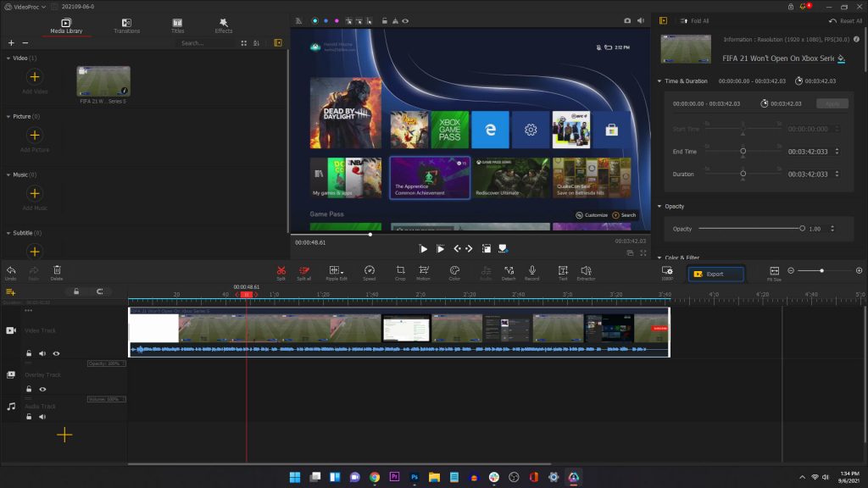Click the timeline zoom slider handle
This screenshot has width=868, height=488.
point(821,270)
